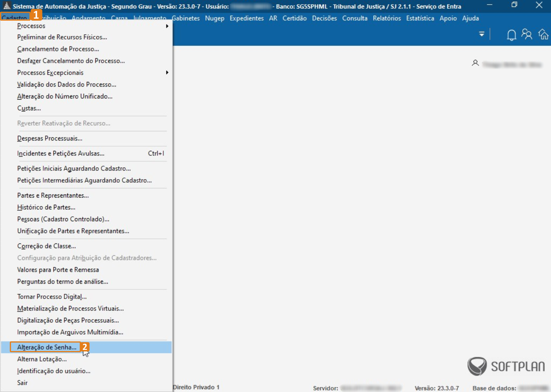The width and height of the screenshot is (551, 392).
Task: Minimize the application window
Action: (x=489, y=5)
